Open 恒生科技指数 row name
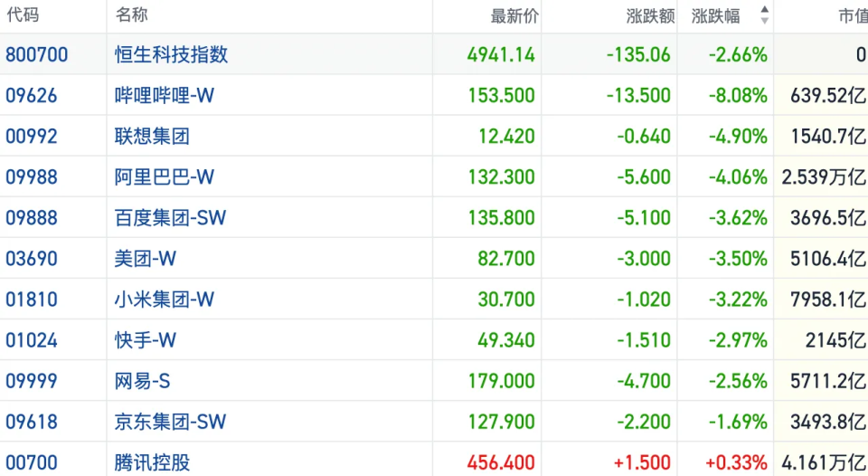Viewport: 868px width, 476px height. pyautogui.click(x=171, y=54)
